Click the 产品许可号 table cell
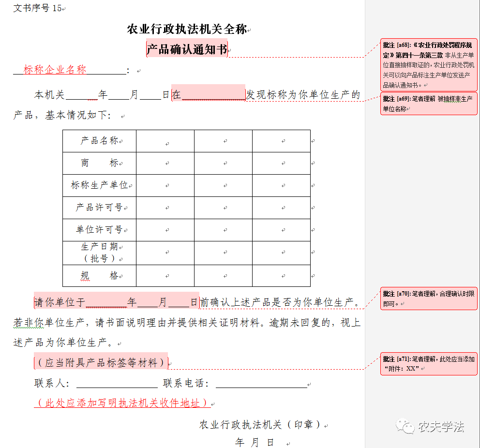The height and width of the screenshot is (448, 480). click(99, 208)
